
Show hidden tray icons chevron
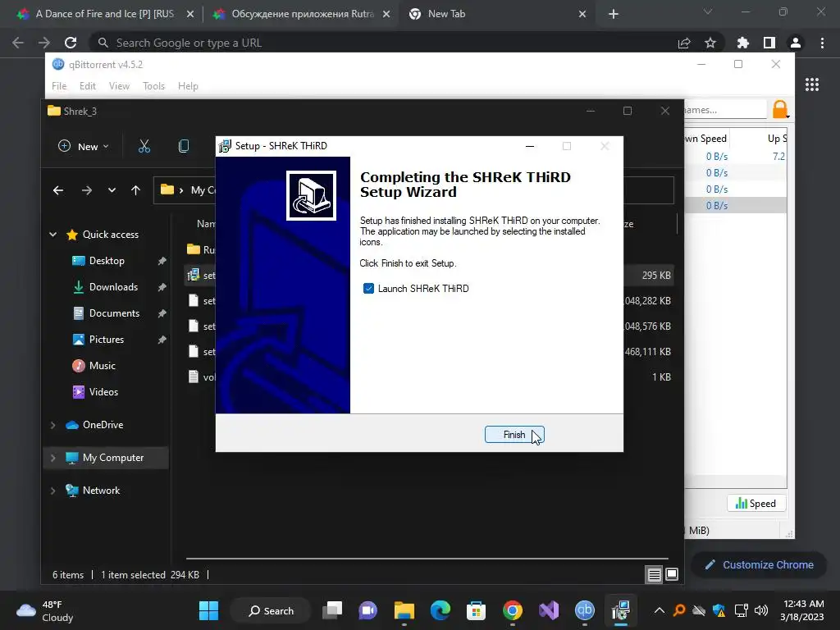point(660,610)
